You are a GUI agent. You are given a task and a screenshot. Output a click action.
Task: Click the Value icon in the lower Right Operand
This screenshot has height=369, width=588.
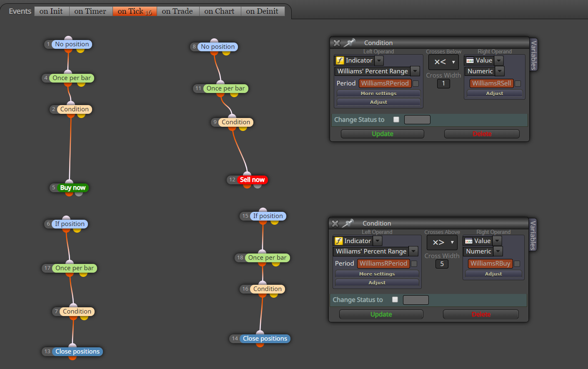(469, 241)
